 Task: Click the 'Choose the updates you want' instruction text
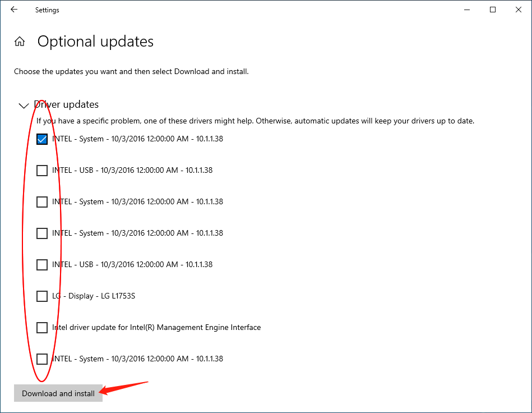point(131,72)
